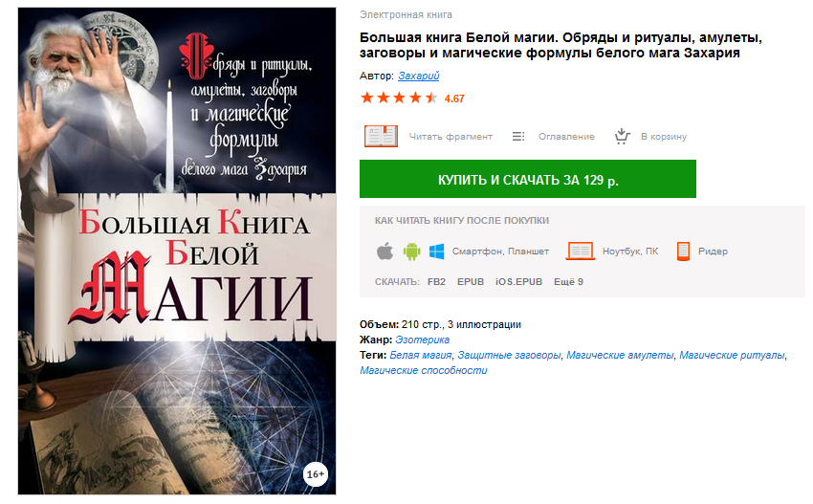The width and height of the screenshot is (813, 504).
Task: Open the Эзотерика genre link
Action: [x=422, y=340]
